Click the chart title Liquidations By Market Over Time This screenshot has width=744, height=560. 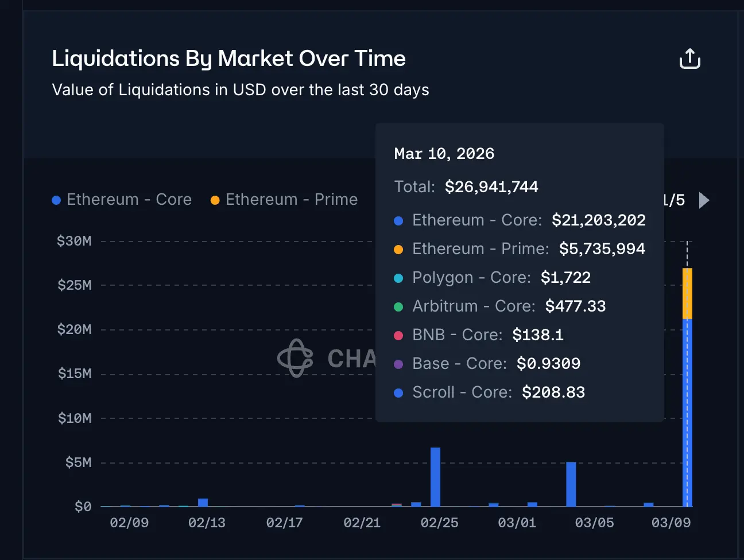pyautogui.click(x=228, y=59)
